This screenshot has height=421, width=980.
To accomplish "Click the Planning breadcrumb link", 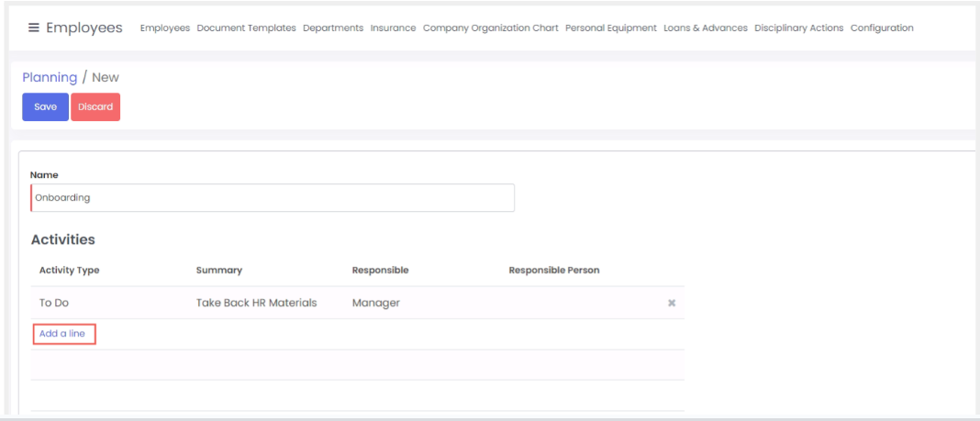I will 50,78.
